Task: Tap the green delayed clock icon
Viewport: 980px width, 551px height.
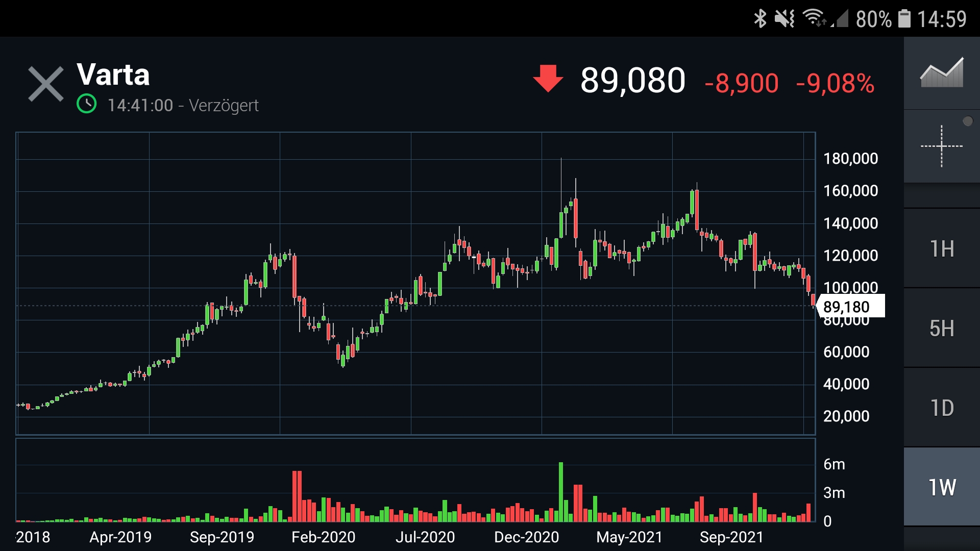Action: click(87, 104)
